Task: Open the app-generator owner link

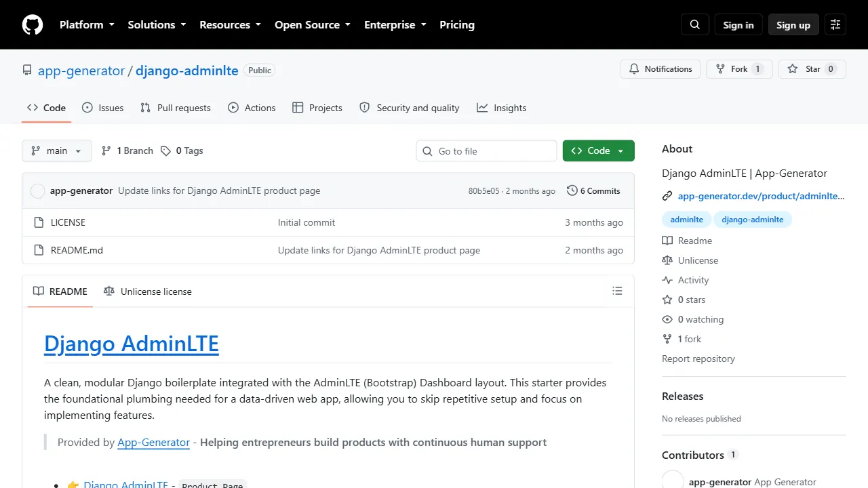Action: (x=81, y=70)
